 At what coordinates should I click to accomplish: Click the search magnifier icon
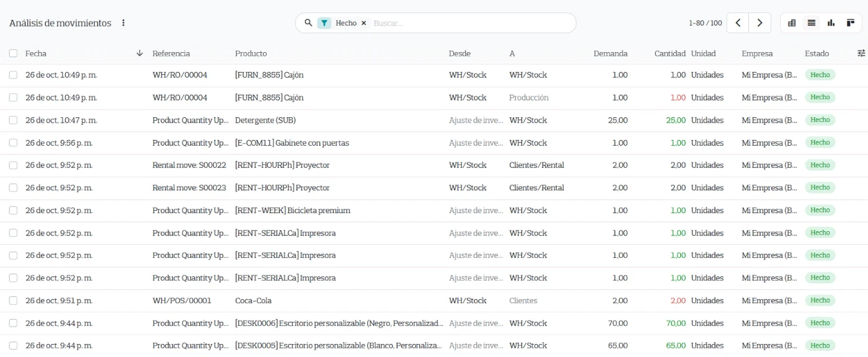tap(308, 23)
